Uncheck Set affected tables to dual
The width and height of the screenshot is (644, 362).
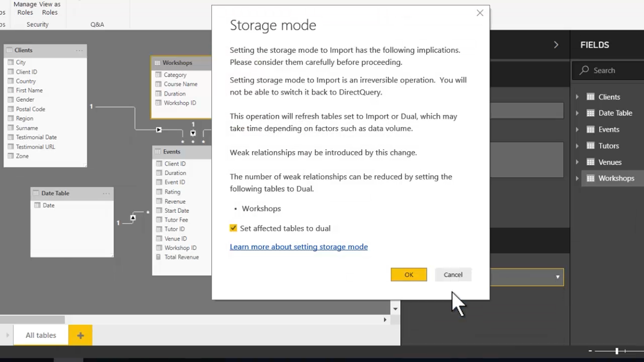click(x=234, y=228)
